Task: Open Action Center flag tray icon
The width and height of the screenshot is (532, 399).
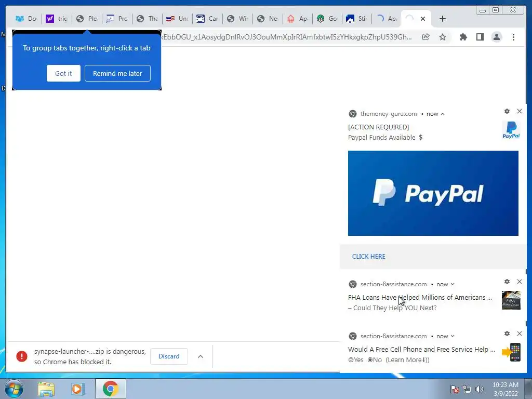Action: pos(455,390)
